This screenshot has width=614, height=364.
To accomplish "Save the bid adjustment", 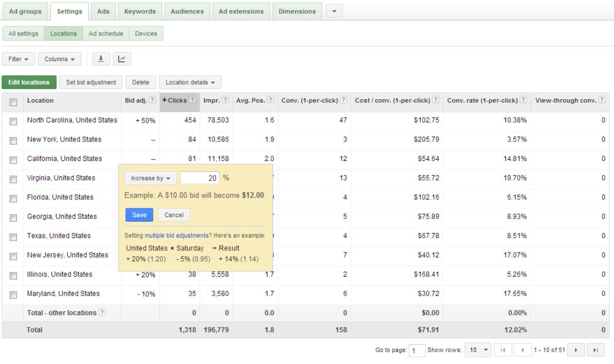I will click(139, 215).
